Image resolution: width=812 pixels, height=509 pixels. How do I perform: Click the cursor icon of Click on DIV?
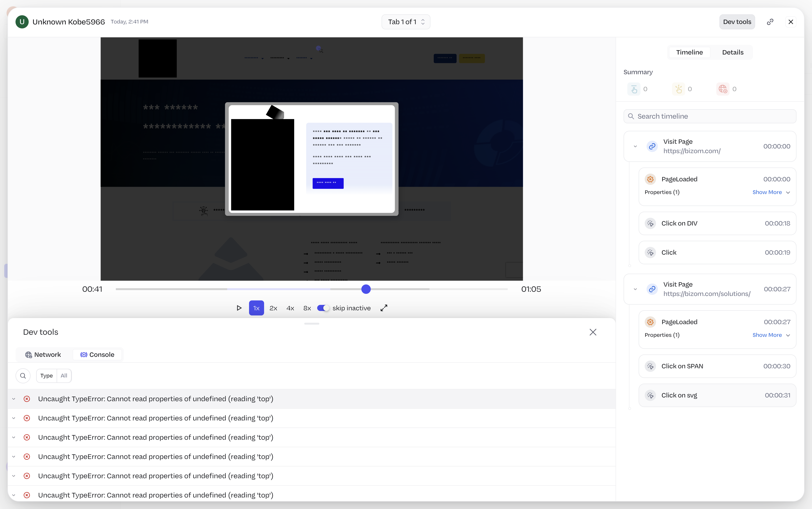[650, 223]
